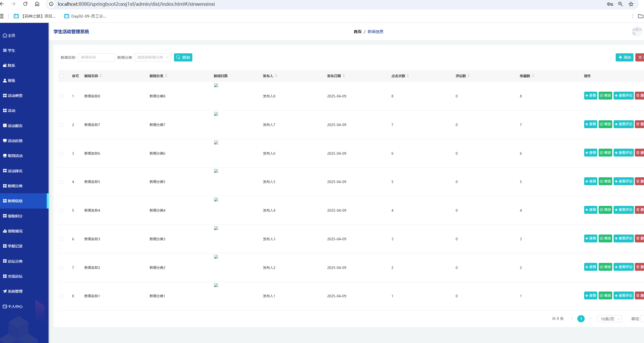Screen dimensions: 644x343
Task: Toggle the select-all header checkbox
Action: 62,76
